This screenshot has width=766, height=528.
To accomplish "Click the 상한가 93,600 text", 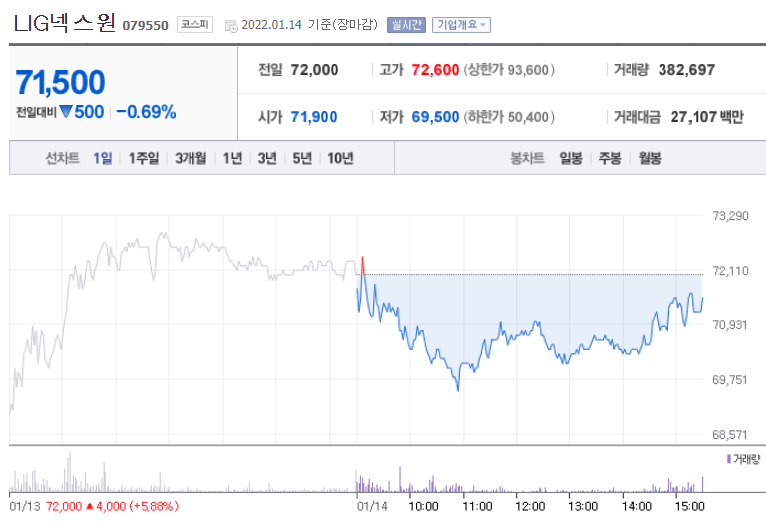I will pyautogui.click(x=509, y=70).
